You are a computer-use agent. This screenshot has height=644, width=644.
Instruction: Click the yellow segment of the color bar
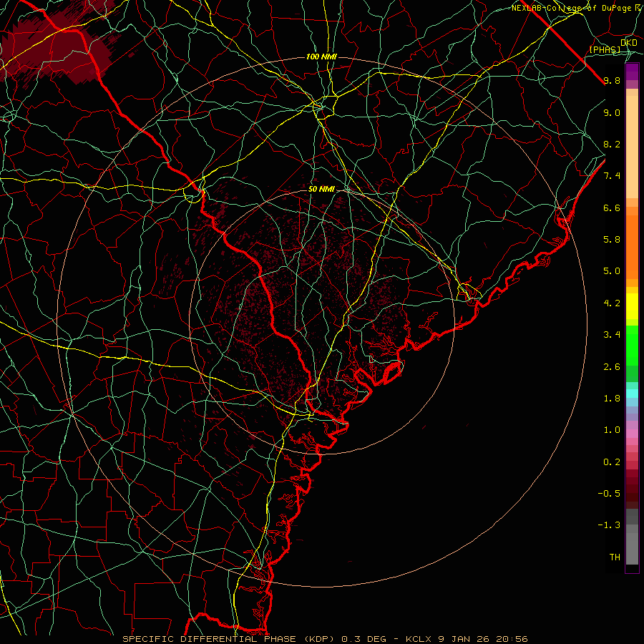pos(632,306)
